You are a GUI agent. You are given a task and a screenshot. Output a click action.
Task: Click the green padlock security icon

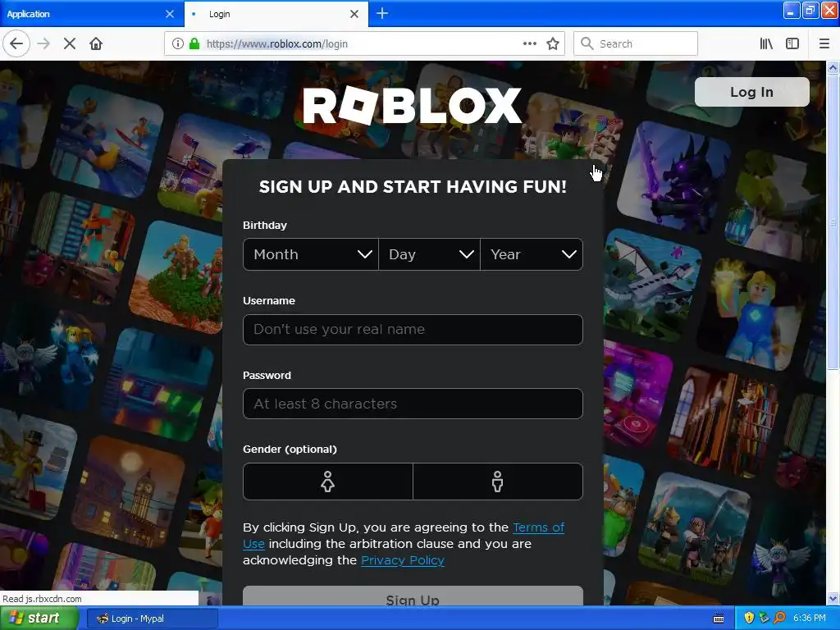194,44
